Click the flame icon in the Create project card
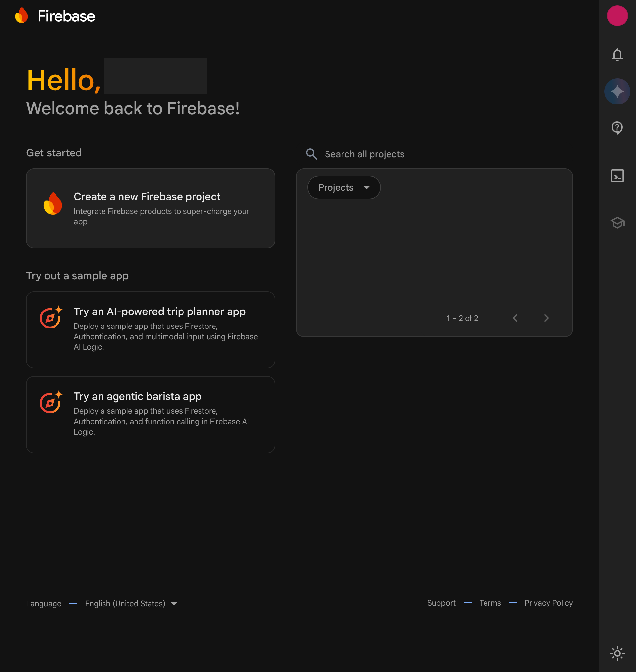This screenshot has height=672, width=636. (53, 203)
